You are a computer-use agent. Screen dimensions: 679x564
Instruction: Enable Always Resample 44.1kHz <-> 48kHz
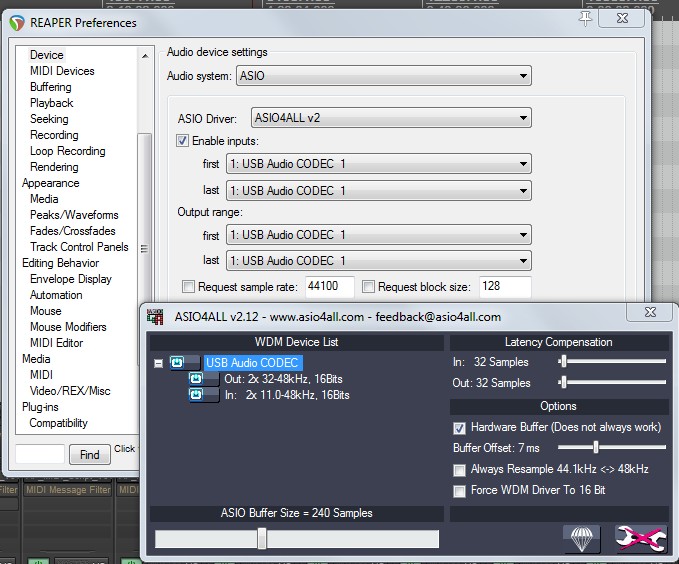[x=459, y=470]
